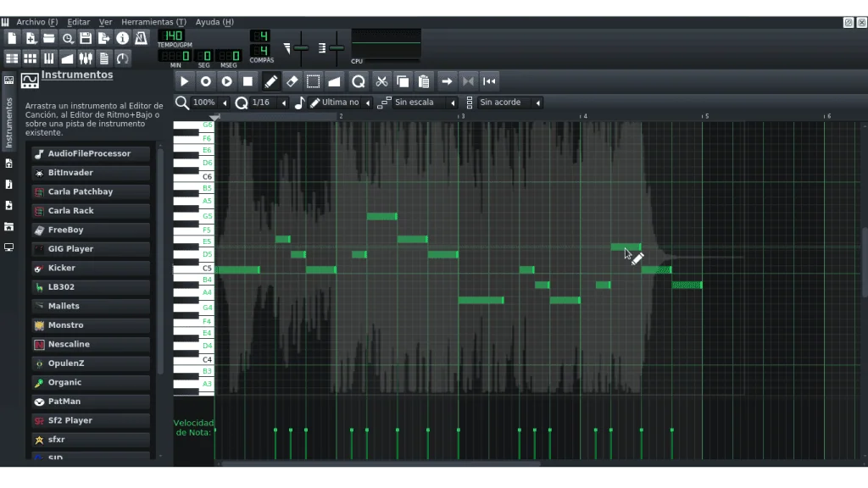The image size is (868, 488).
Task: Show the Piano Roll window icon
Action: click(x=48, y=58)
